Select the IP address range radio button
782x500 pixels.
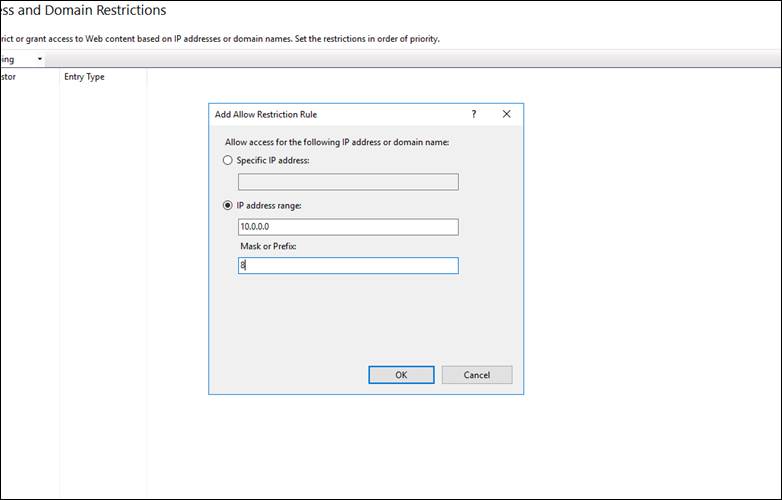tap(228, 205)
